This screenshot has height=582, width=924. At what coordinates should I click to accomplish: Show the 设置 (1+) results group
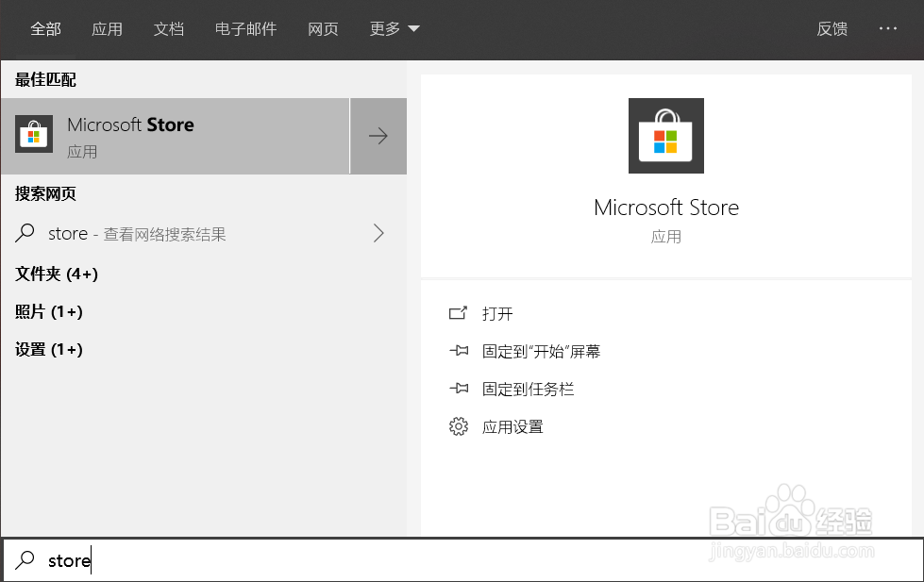coord(49,349)
